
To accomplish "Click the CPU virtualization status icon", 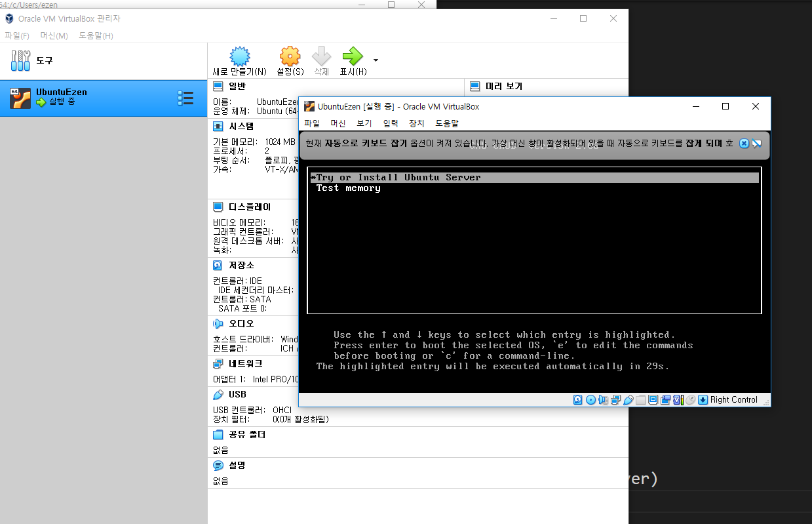I will click(678, 399).
